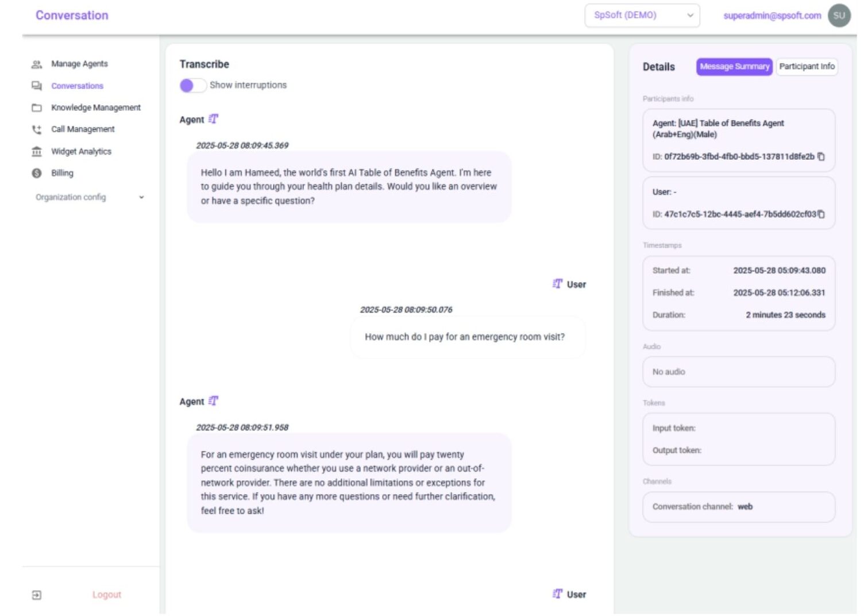Copy the user ID to clipboard

pos(821,214)
